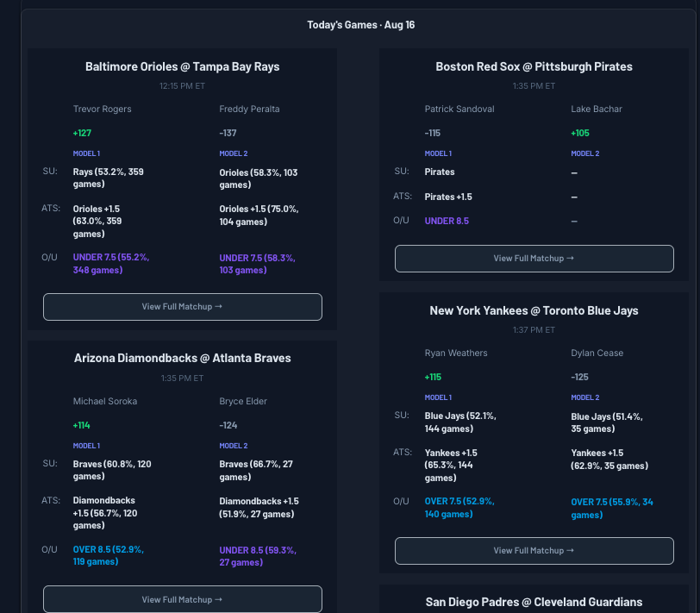Click the Boston Red Sox @ Pittsburgh Pirates title
Screen dimensions: 700x613
tap(534, 66)
